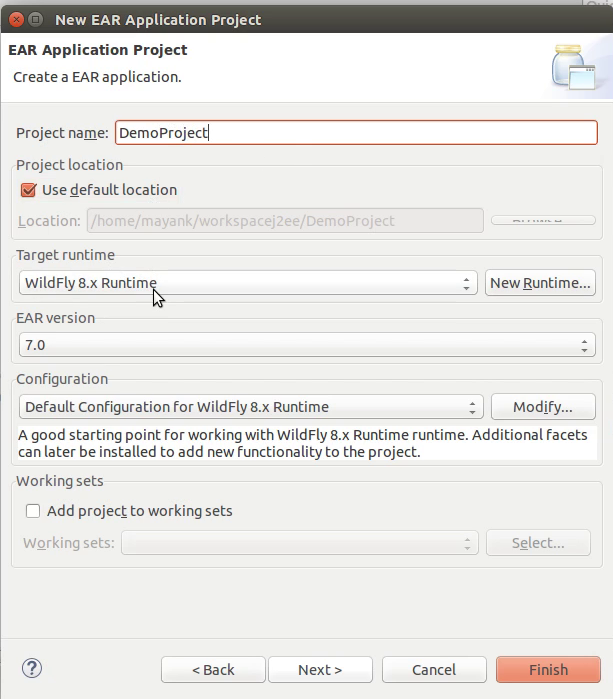
Task: Open the Configuration combo box
Action: tap(251, 407)
